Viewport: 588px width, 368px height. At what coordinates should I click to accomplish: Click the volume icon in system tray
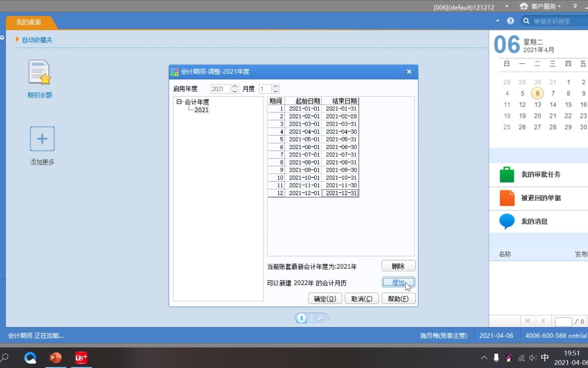tap(533, 358)
